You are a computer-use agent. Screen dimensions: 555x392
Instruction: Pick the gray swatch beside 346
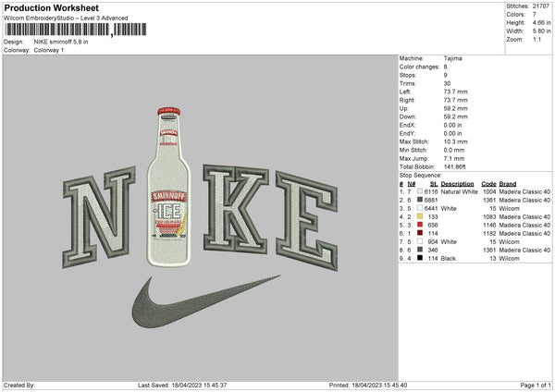[420, 250]
